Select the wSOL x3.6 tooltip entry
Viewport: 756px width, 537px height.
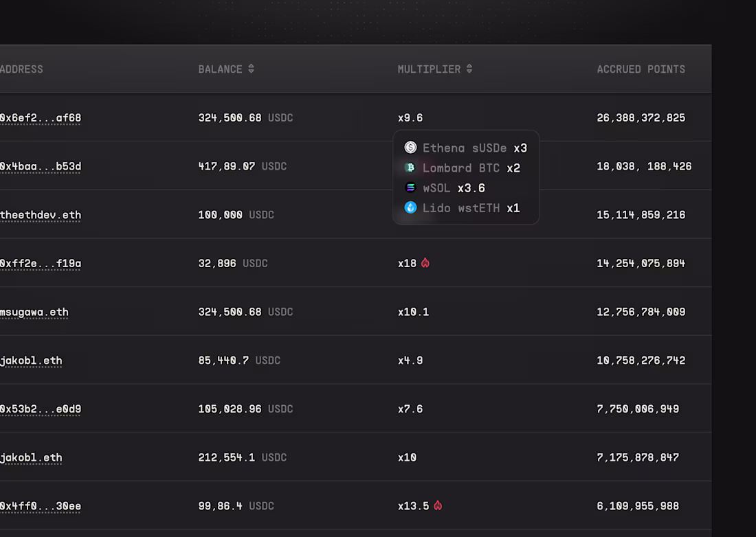(x=445, y=188)
